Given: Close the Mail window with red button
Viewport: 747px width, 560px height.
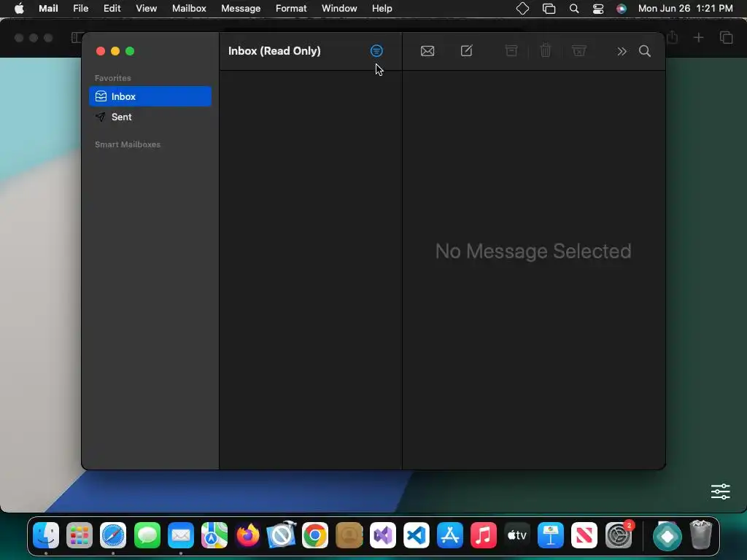Looking at the screenshot, I should pyautogui.click(x=101, y=51).
